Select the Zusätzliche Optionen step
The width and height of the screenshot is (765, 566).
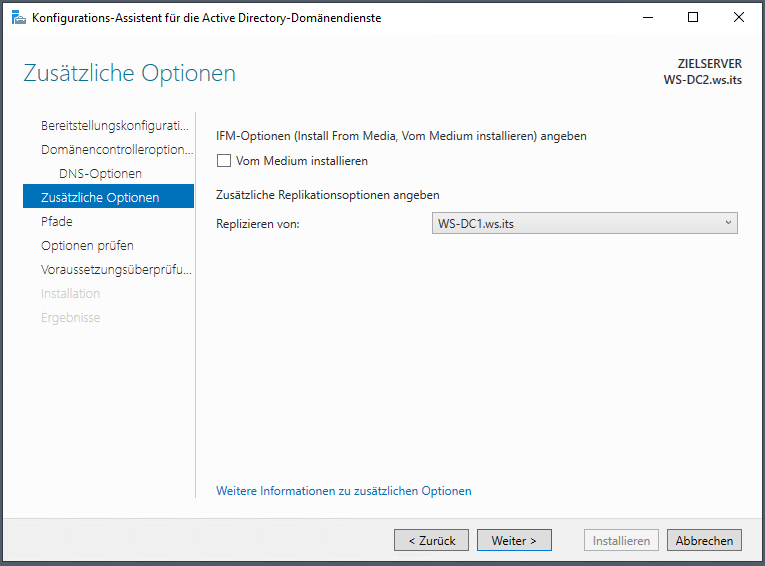point(108,197)
